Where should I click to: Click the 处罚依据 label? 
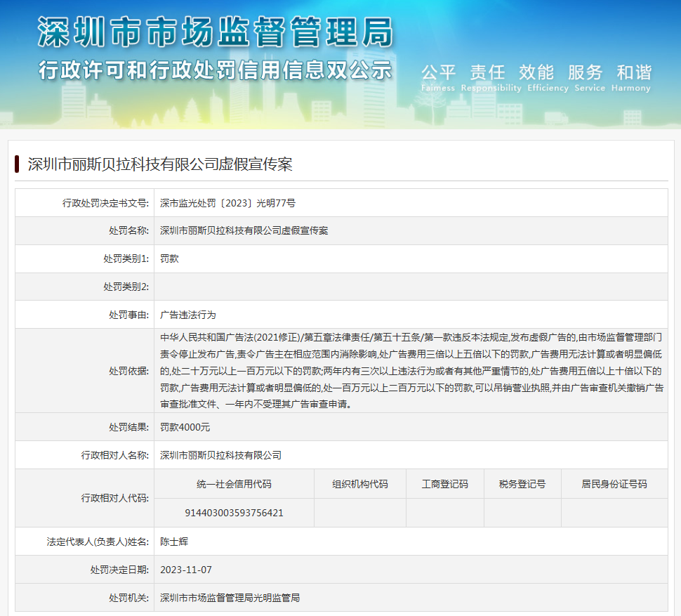click(128, 371)
